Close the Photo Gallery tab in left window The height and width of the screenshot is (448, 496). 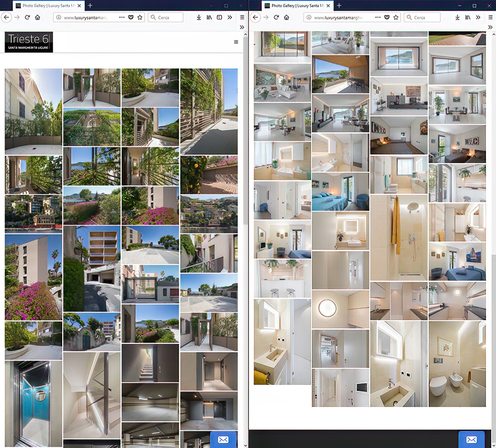[79, 6]
